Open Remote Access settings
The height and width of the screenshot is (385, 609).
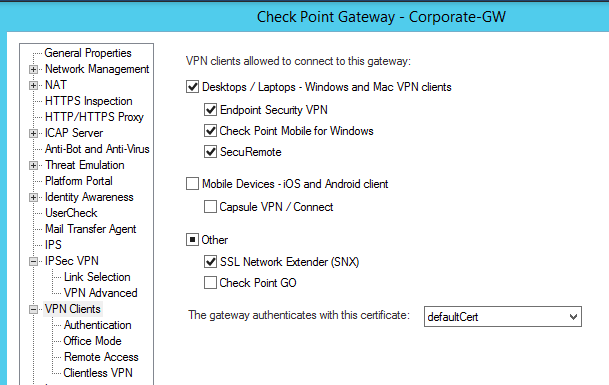[x=101, y=357]
